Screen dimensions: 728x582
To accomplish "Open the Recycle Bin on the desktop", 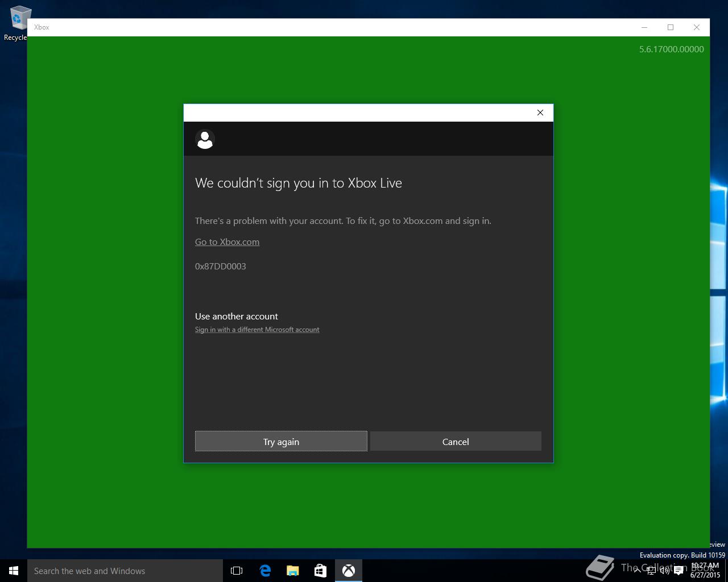I will (x=17, y=23).
